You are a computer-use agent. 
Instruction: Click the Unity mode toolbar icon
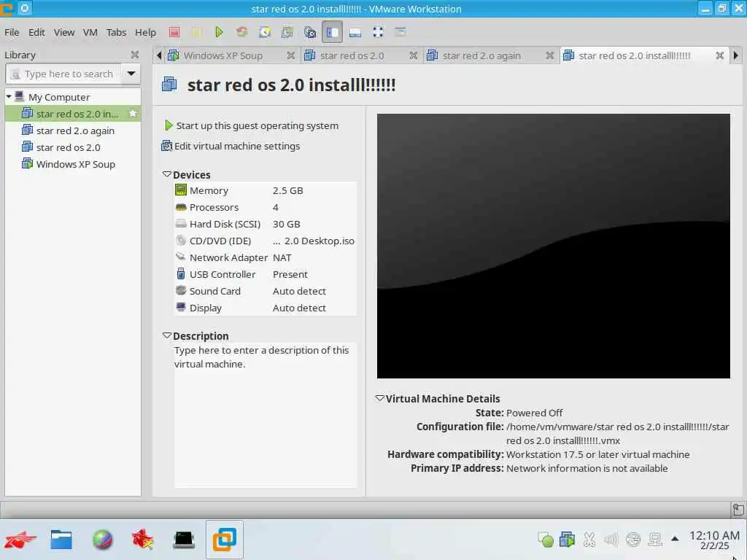(400, 32)
